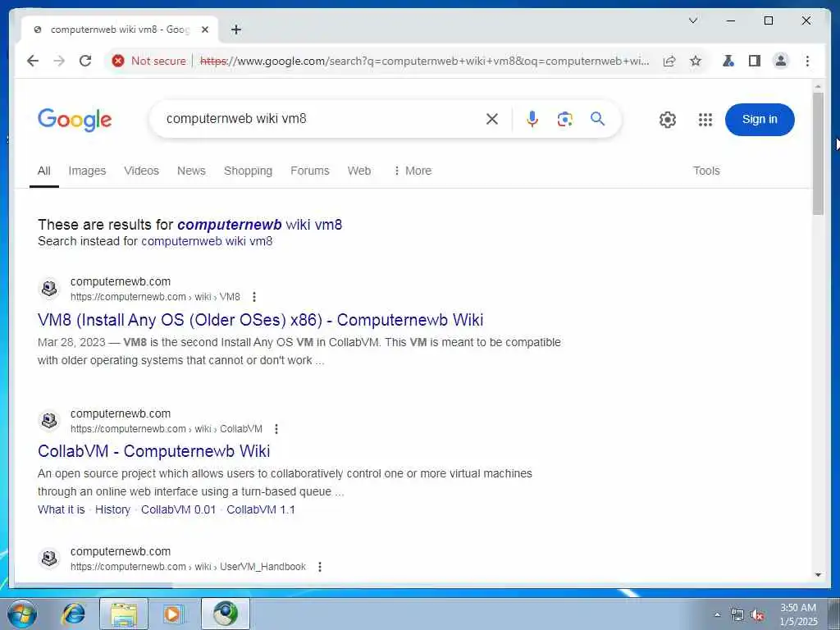Open the CollabVM - Computernewb Wiki result
This screenshot has width=840, height=630.
pos(153,451)
